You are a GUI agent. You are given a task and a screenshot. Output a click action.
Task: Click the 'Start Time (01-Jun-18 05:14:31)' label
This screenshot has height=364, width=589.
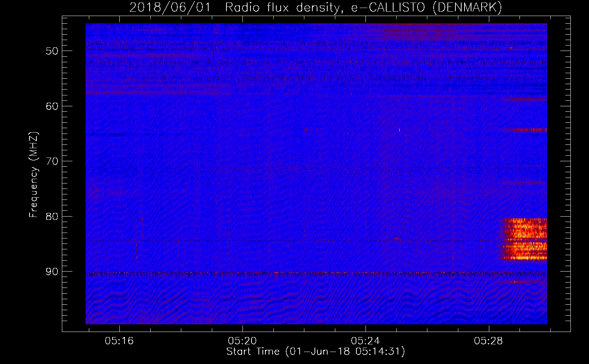(x=316, y=352)
